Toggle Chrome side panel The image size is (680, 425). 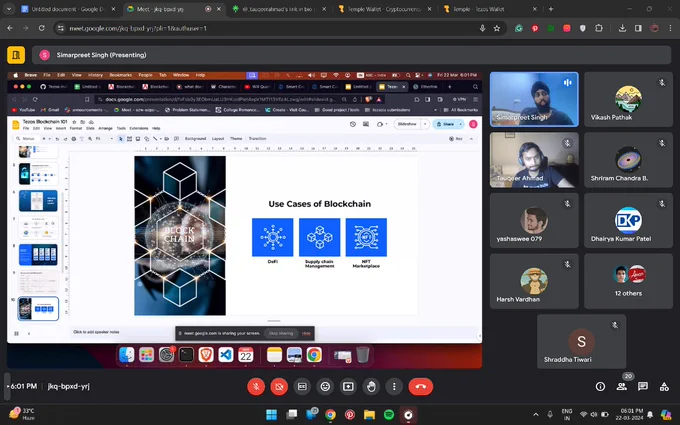[x=638, y=28]
